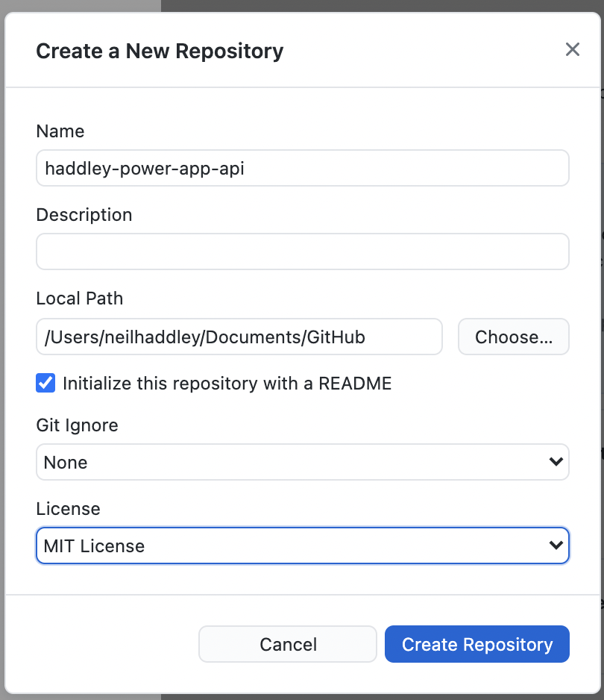Click the Git Ignore label
604x700 pixels.
coord(78,425)
